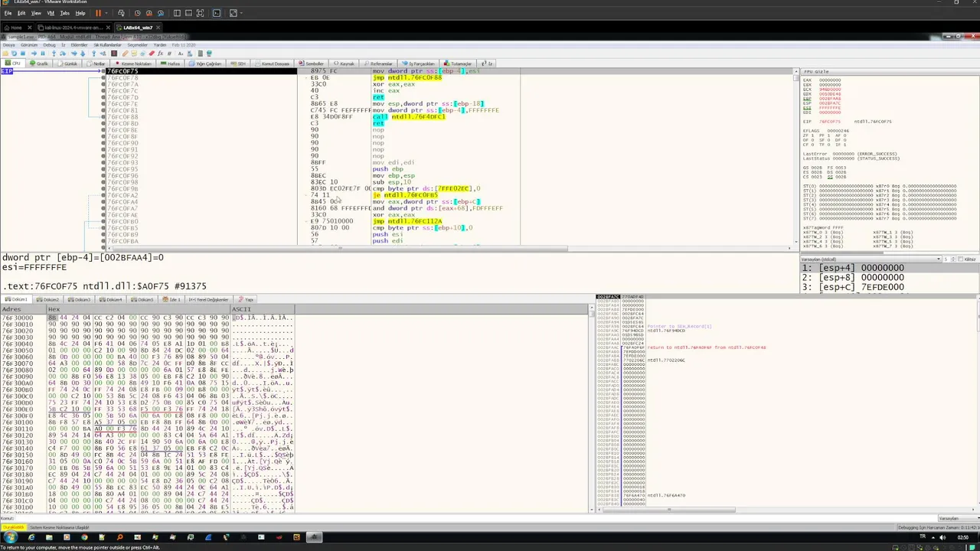Open the patches toolbar icon
This screenshot has width=980, height=551.
125,54
